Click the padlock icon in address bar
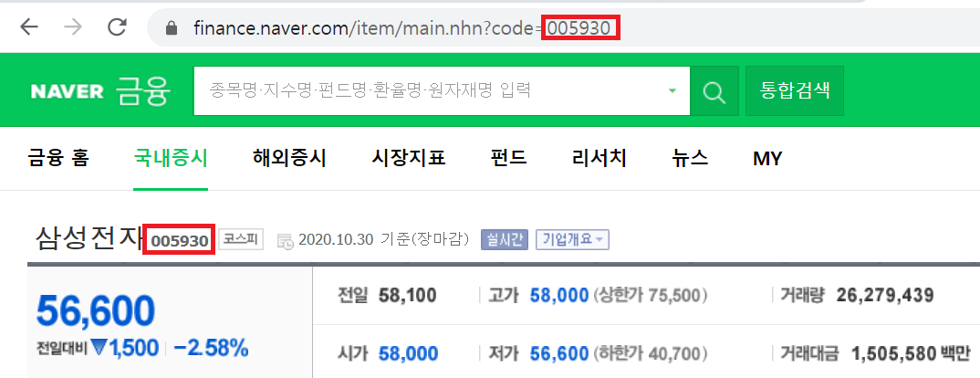This screenshot has width=980, height=378. [172, 28]
